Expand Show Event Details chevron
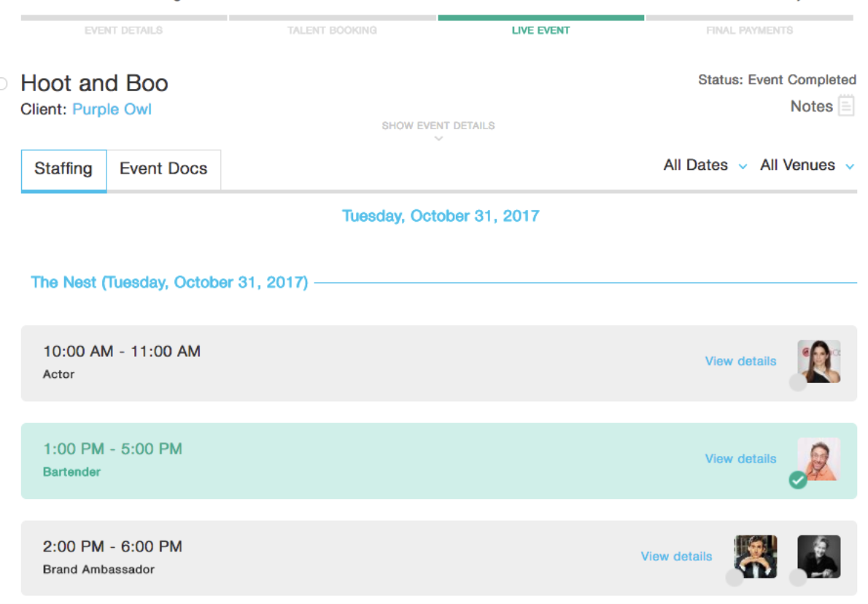868x604 pixels. pos(438,138)
